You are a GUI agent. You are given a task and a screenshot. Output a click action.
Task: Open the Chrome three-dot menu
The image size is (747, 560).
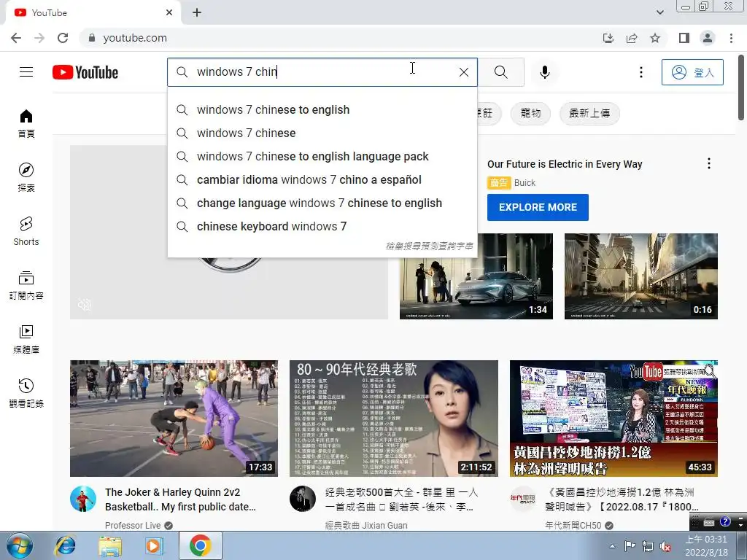[x=731, y=38]
